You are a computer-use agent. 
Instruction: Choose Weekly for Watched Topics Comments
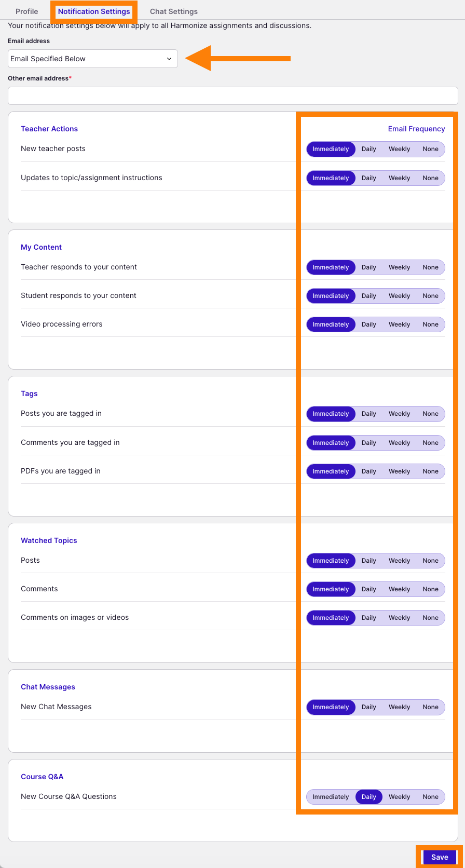point(399,589)
